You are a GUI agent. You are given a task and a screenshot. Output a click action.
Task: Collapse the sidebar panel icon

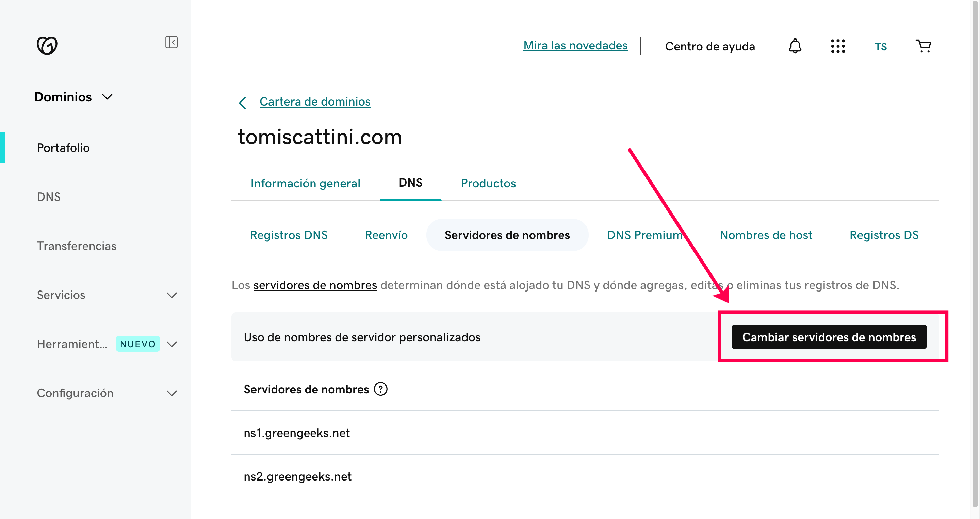[171, 42]
